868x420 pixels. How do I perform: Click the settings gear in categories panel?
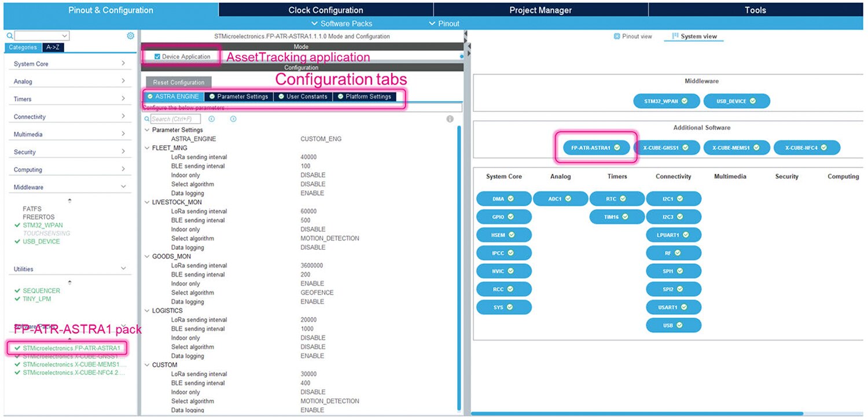point(130,36)
